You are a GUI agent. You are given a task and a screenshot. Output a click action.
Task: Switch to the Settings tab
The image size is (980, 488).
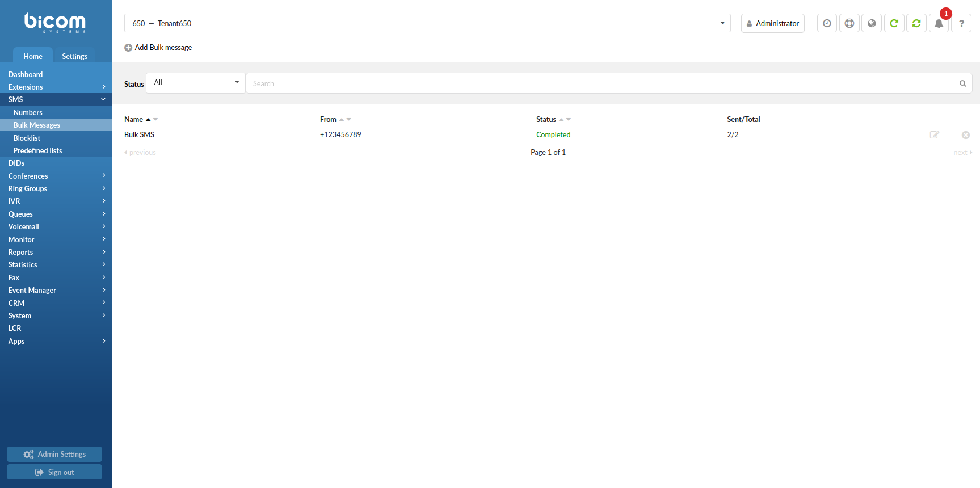[x=74, y=56]
